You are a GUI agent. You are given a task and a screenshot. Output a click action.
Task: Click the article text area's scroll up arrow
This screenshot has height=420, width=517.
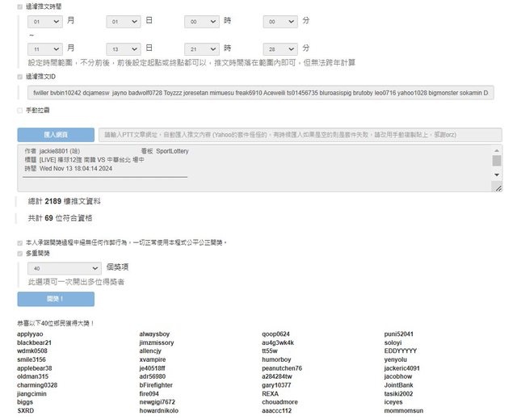[497, 150]
